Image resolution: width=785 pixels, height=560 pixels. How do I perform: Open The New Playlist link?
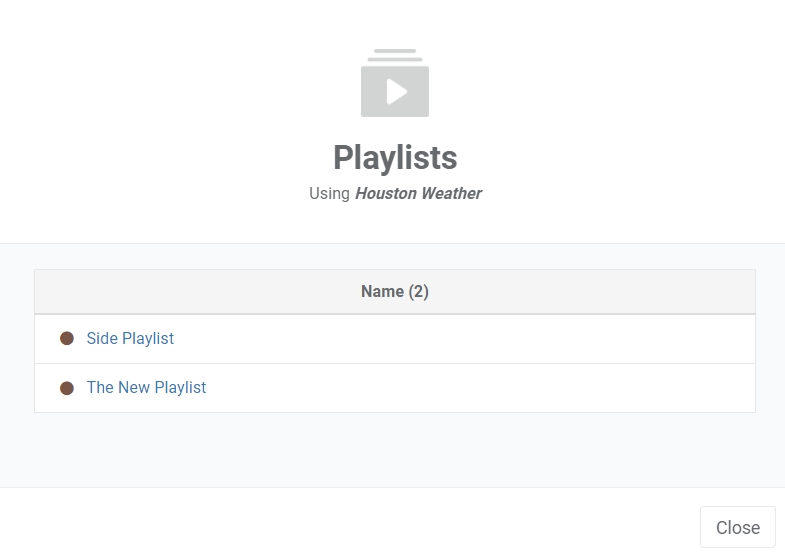click(146, 388)
